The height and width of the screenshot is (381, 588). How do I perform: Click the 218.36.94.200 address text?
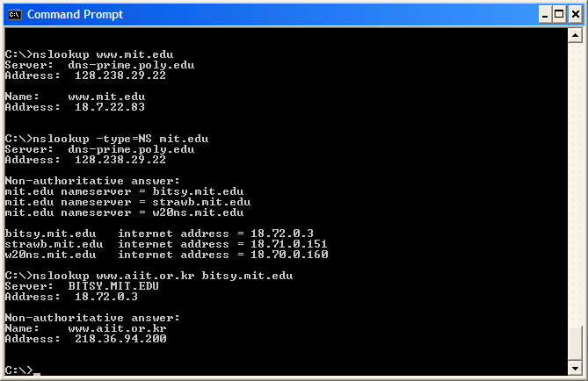tap(120, 339)
